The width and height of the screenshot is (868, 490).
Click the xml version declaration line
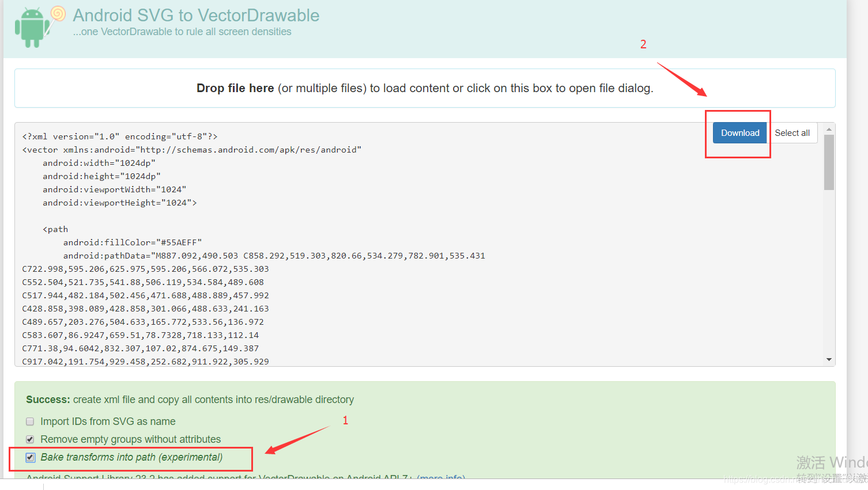coord(120,136)
